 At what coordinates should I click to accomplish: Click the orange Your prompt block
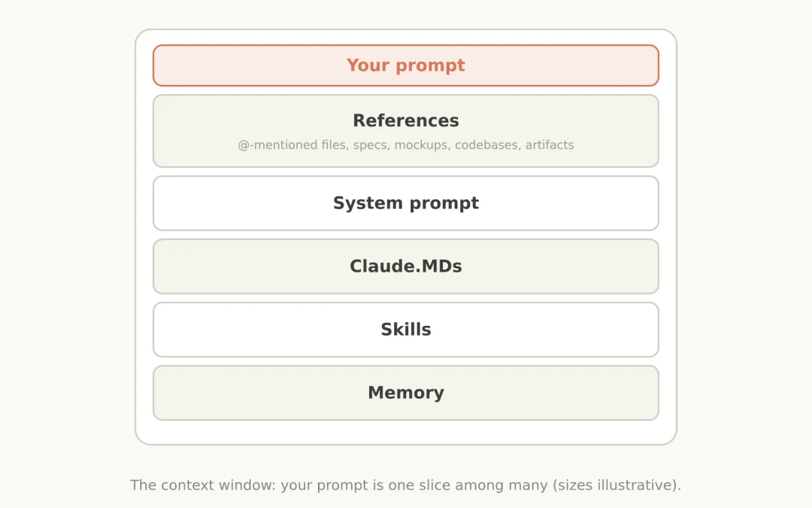pyautogui.click(x=406, y=65)
